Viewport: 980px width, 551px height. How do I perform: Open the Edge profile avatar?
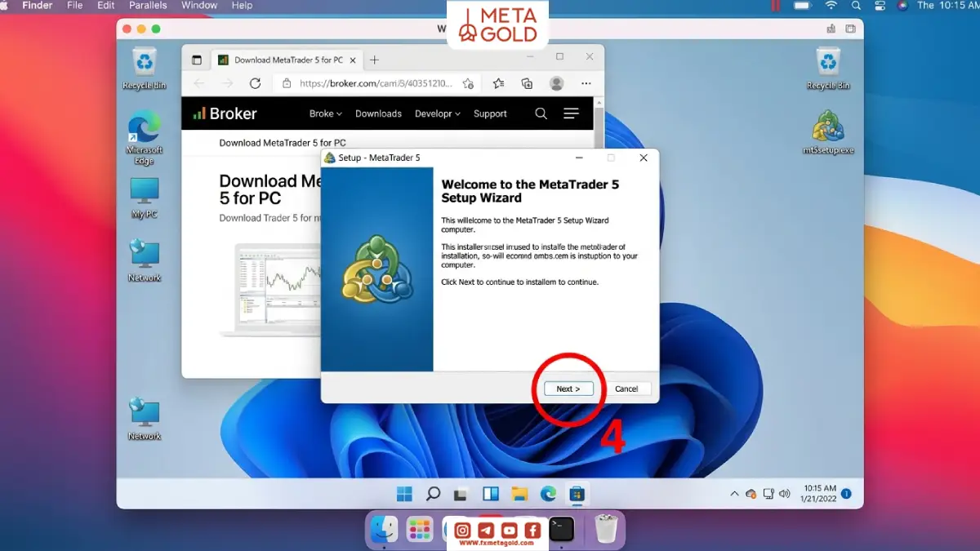(x=557, y=83)
